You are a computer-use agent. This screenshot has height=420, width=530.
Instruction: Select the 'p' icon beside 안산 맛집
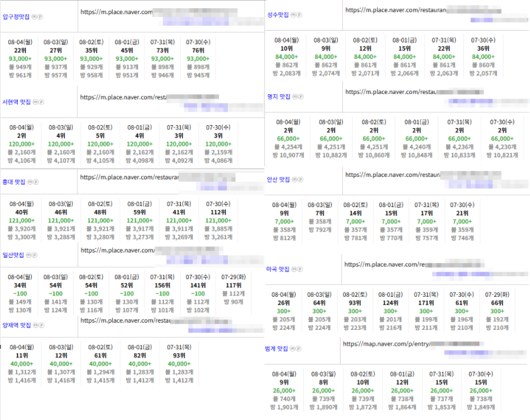(x=300, y=179)
